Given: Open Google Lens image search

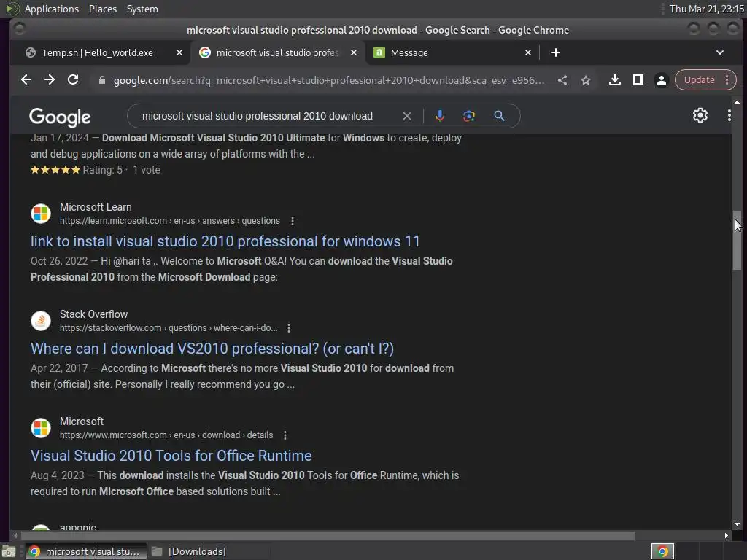Looking at the screenshot, I should coord(469,116).
